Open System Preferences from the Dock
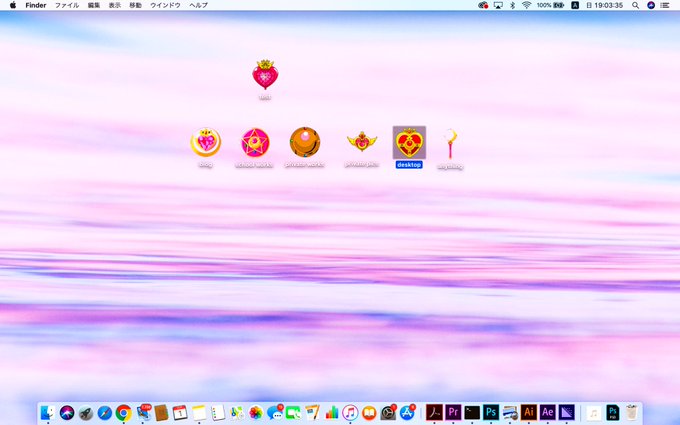 [x=388, y=412]
